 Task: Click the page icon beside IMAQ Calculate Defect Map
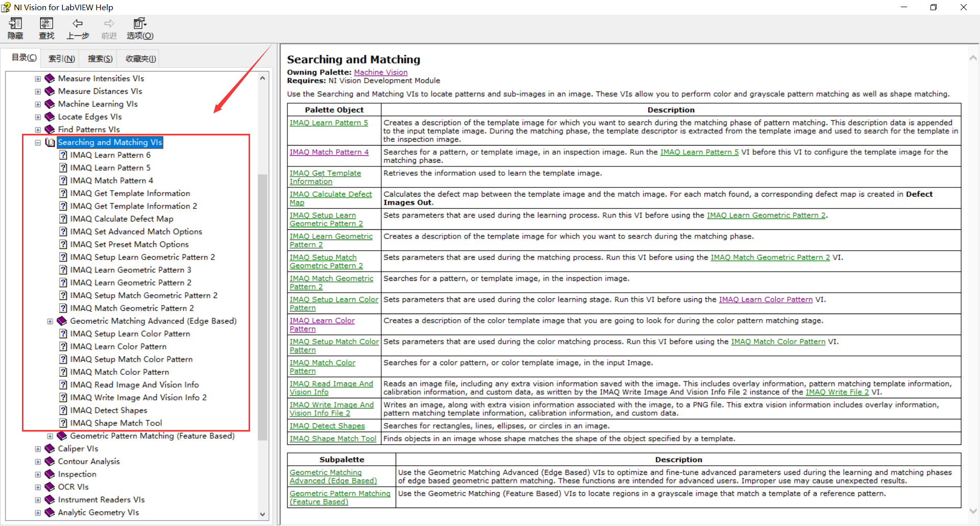(x=63, y=219)
